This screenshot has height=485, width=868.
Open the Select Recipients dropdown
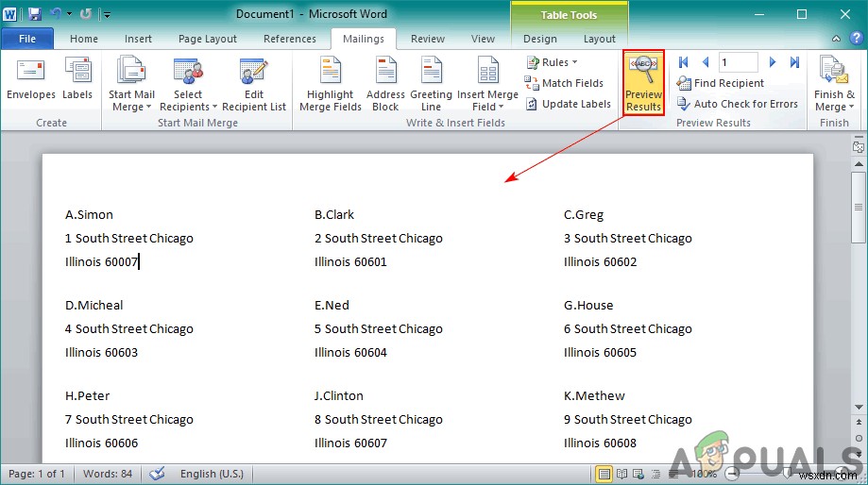[x=188, y=85]
